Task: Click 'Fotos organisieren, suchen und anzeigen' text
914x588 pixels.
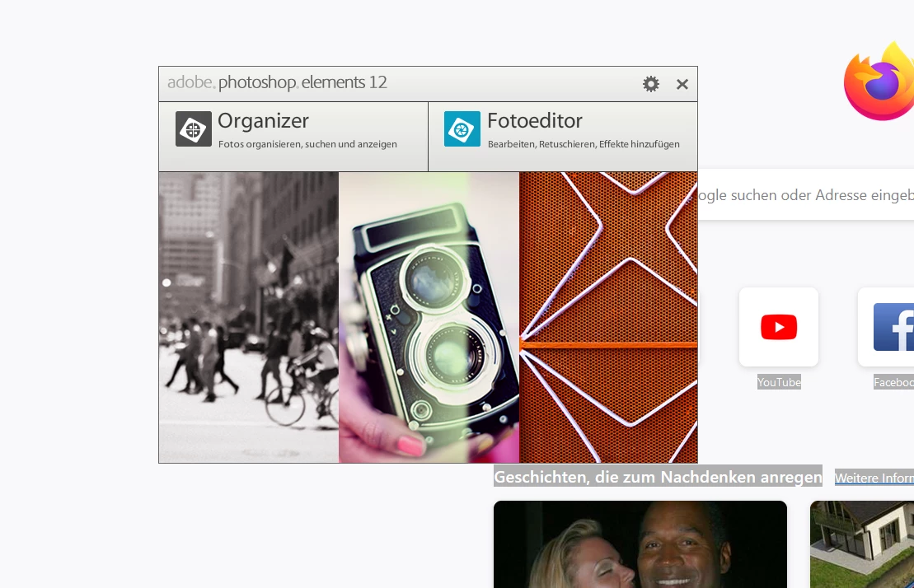Action: point(307,144)
